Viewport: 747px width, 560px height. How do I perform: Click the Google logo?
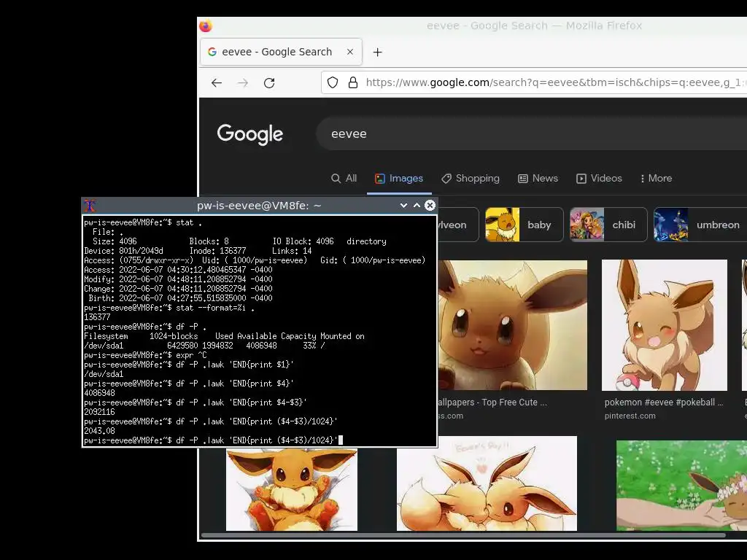(250, 134)
